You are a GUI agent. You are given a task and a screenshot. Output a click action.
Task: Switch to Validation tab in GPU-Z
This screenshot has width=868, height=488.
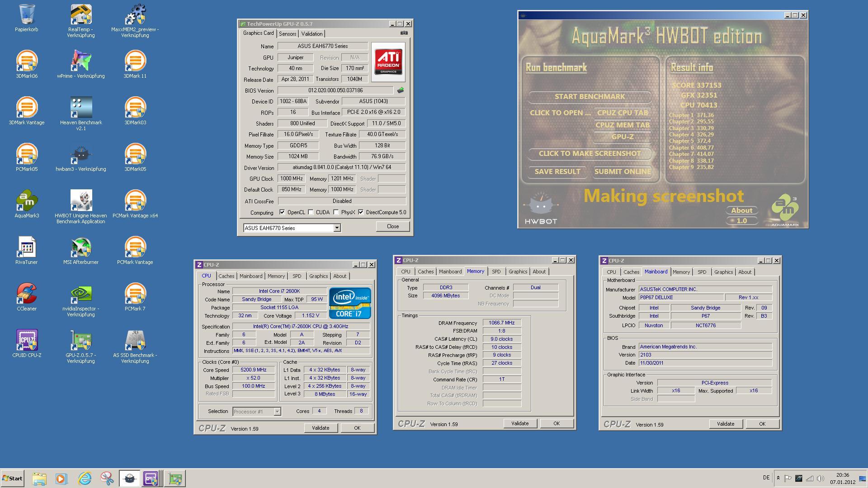[x=312, y=34]
